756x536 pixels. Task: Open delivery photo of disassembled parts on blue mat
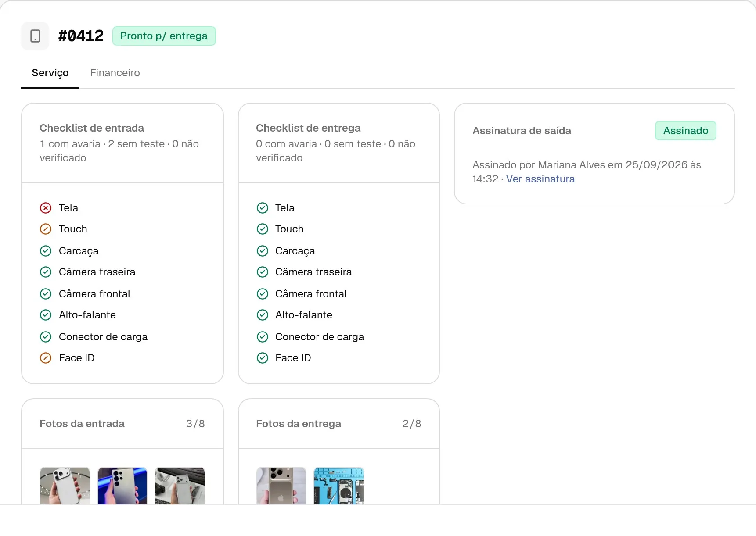coord(339,486)
